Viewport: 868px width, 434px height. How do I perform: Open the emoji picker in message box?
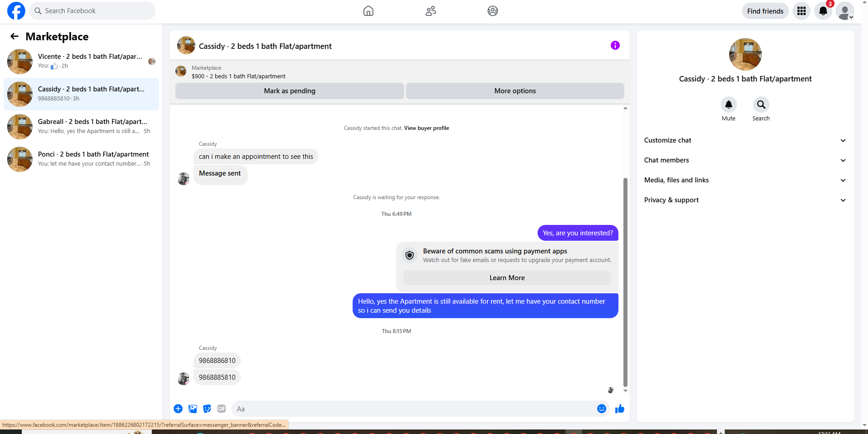pyautogui.click(x=602, y=409)
